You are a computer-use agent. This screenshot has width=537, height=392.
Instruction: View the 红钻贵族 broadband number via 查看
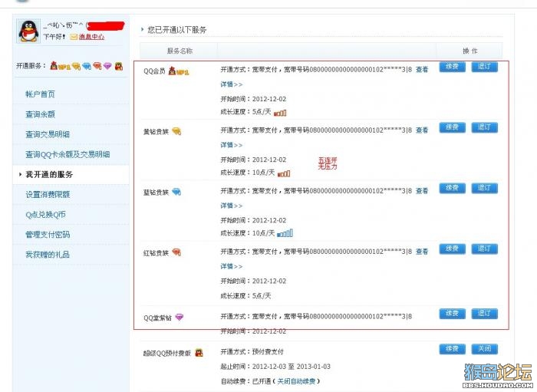click(422, 252)
